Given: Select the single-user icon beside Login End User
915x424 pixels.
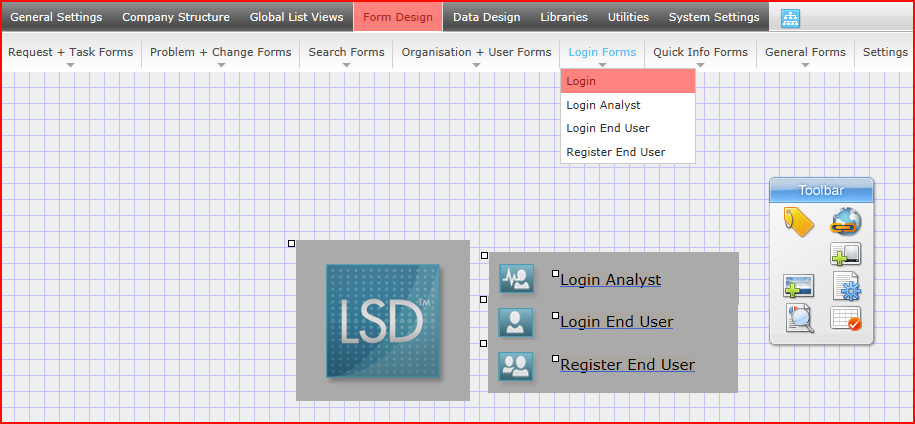Looking at the screenshot, I should [x=516, y=322].
